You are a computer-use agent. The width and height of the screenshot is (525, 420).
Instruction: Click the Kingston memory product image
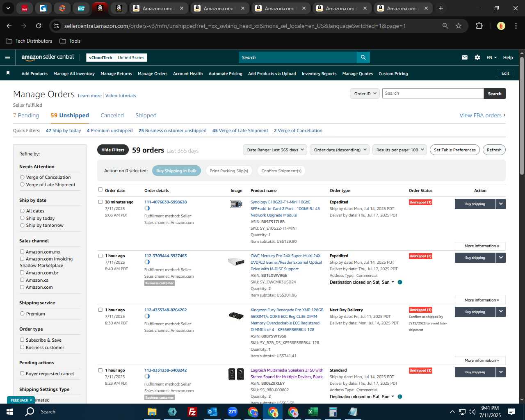(x=236, y=315)
